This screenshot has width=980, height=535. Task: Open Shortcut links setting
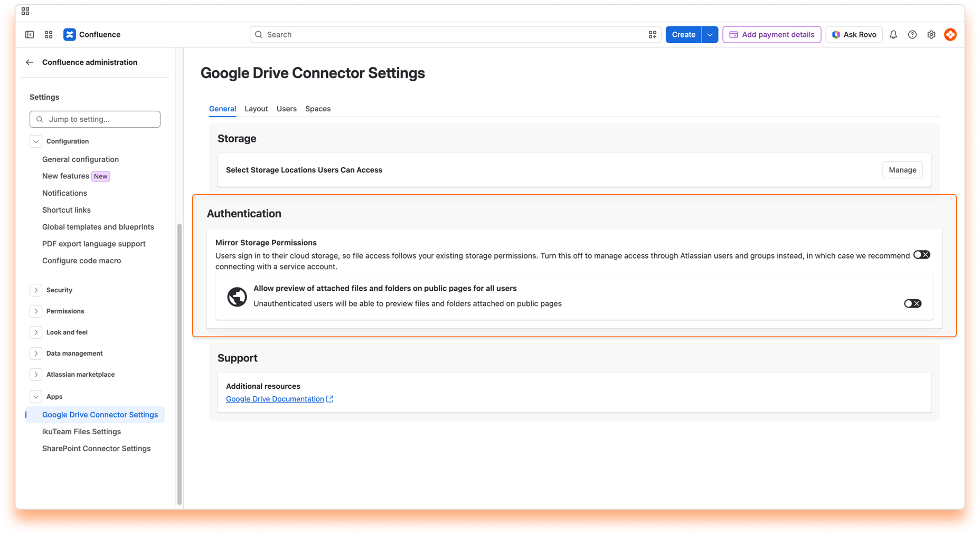[67, 210]
